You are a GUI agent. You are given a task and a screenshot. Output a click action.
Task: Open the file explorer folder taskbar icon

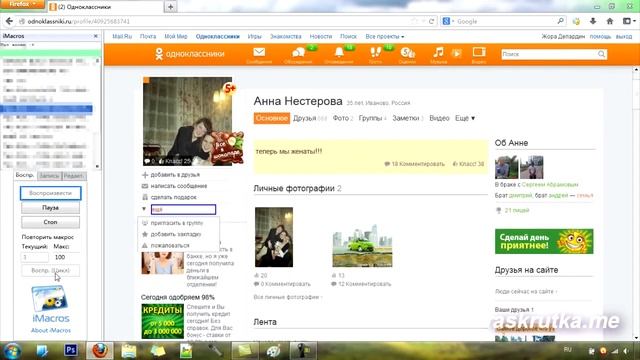click(129, 351)
